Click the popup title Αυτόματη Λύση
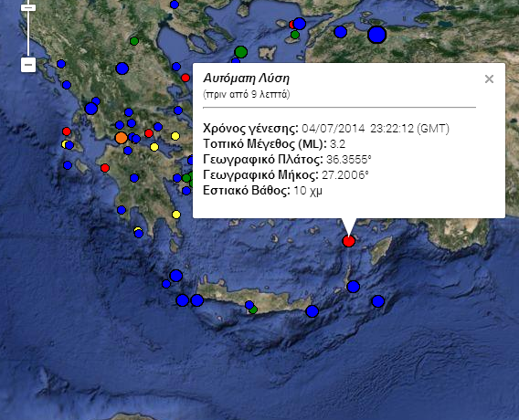519x420 pixels. click(x=247, y=79)
